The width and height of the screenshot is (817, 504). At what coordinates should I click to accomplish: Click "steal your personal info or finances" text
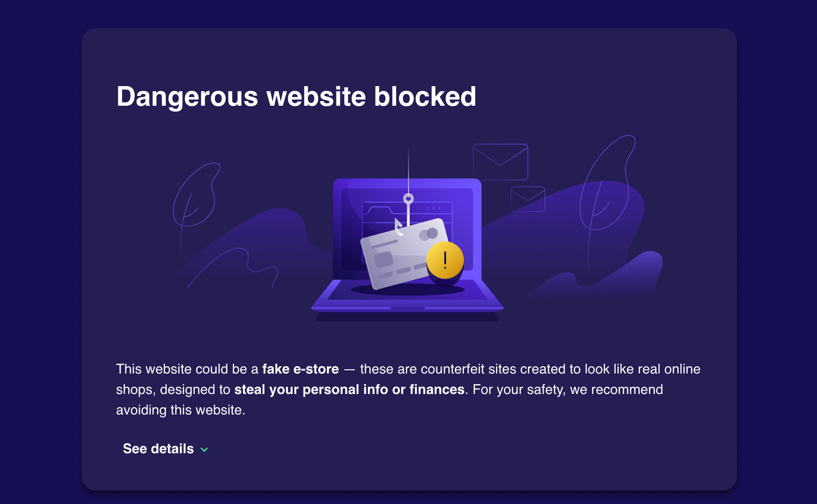pyautogui.click(x=349, y=389)
